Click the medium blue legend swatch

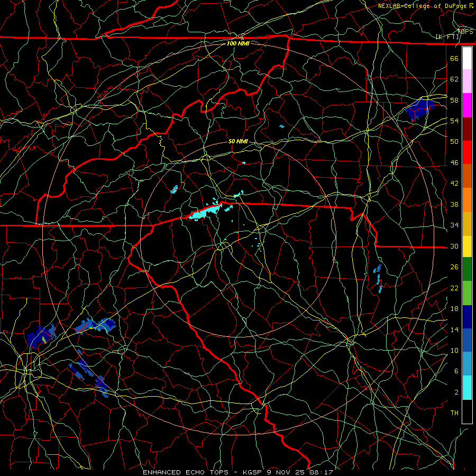(467, 340)
